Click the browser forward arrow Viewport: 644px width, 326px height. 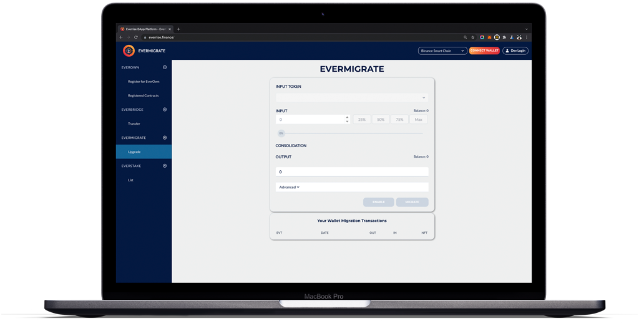click(128, 37)
